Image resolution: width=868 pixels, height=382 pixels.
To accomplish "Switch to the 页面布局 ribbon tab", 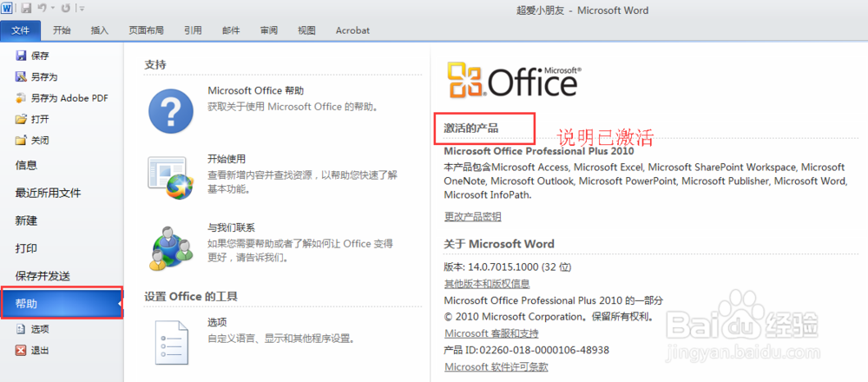I will [x=146, y=31].
